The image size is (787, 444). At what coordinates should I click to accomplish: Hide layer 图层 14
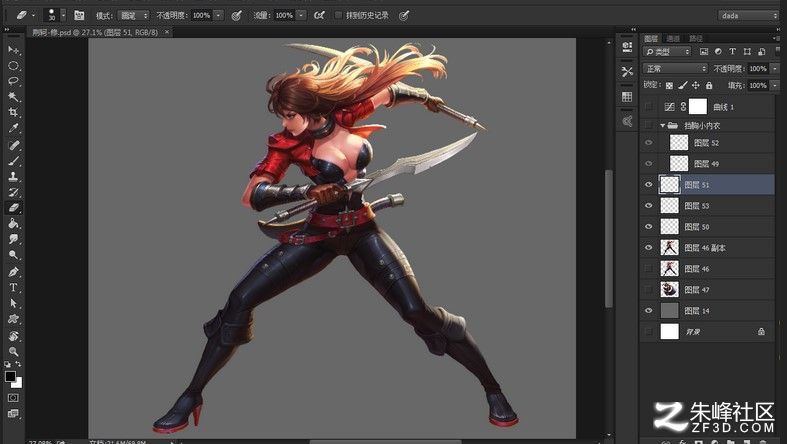(648, 311)
